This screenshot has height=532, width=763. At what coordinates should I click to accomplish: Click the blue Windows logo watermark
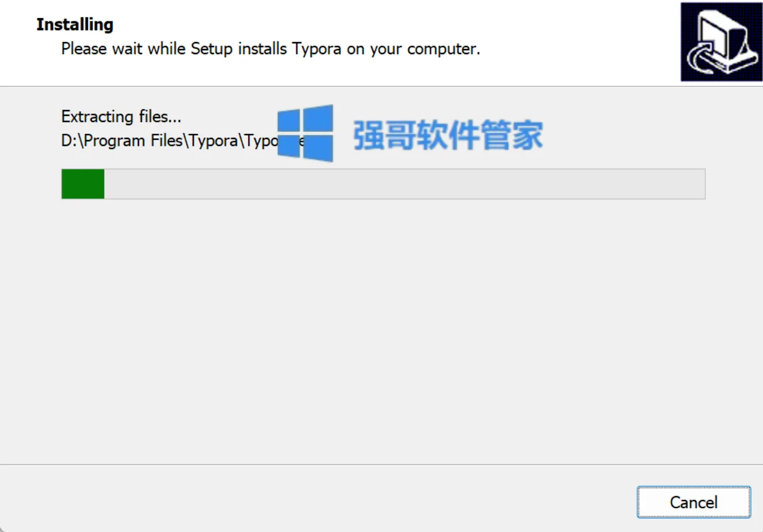click(x=305, y=133)
